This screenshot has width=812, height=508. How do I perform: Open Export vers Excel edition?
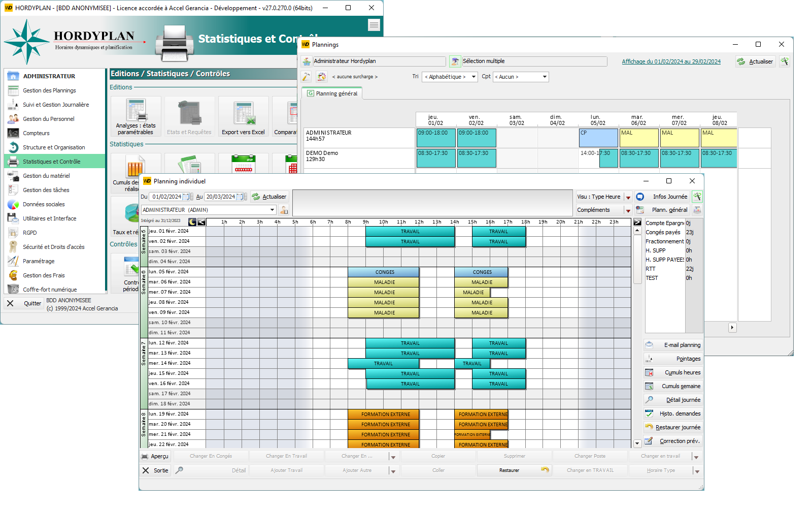tap(244, 117)
